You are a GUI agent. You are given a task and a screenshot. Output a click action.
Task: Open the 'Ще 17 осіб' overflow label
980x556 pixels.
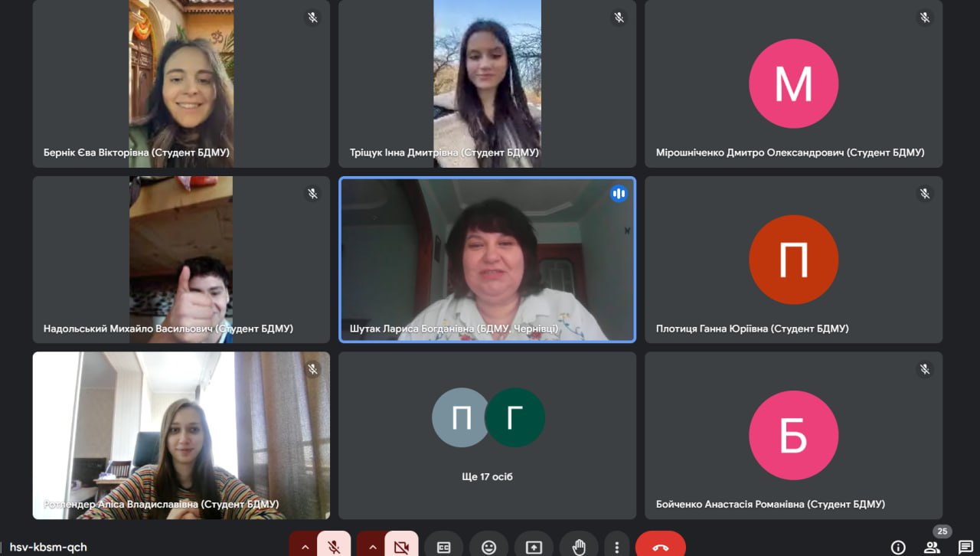coord(488,476)
